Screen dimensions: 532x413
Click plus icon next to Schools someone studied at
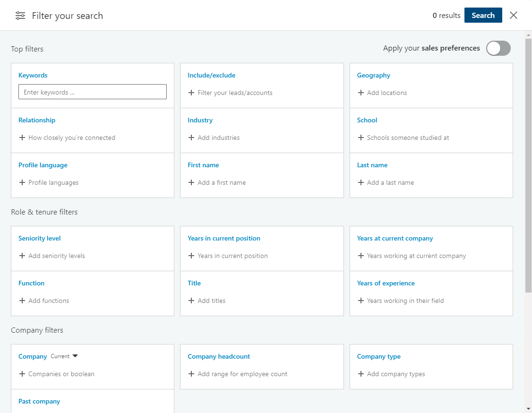tap(360, 138)
